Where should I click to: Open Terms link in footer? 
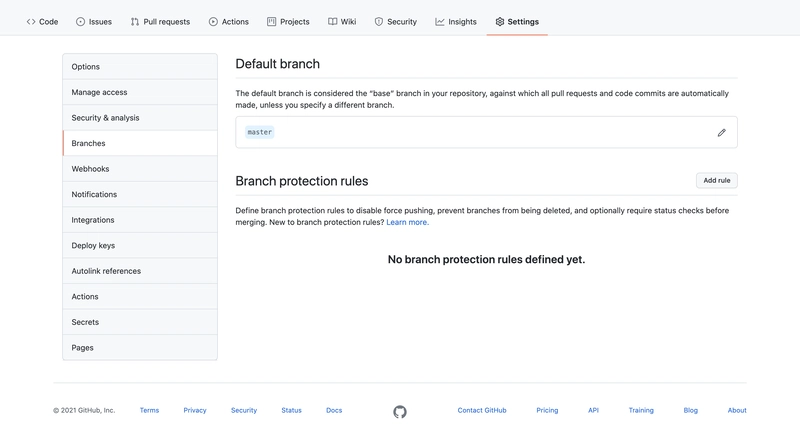coord(149,410)
